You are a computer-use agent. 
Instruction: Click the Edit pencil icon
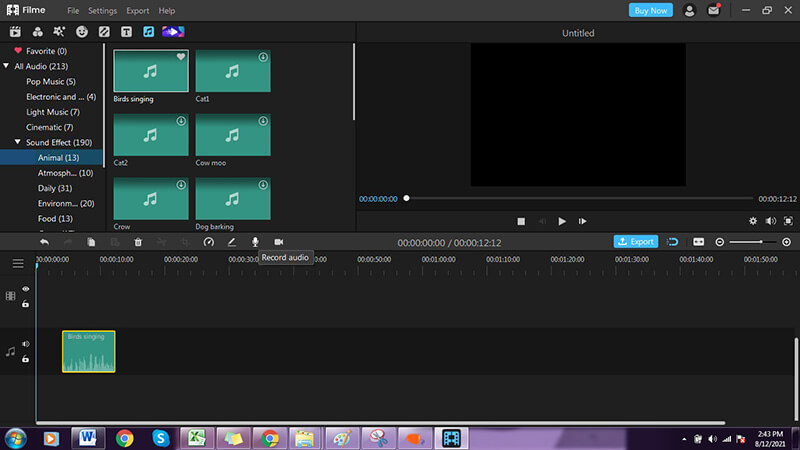[232, 242]
